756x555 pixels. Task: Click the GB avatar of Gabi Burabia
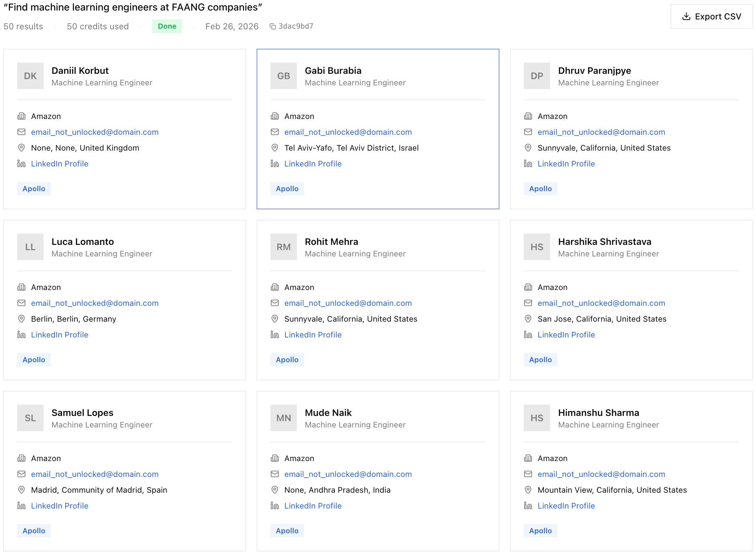click(283, 76)
